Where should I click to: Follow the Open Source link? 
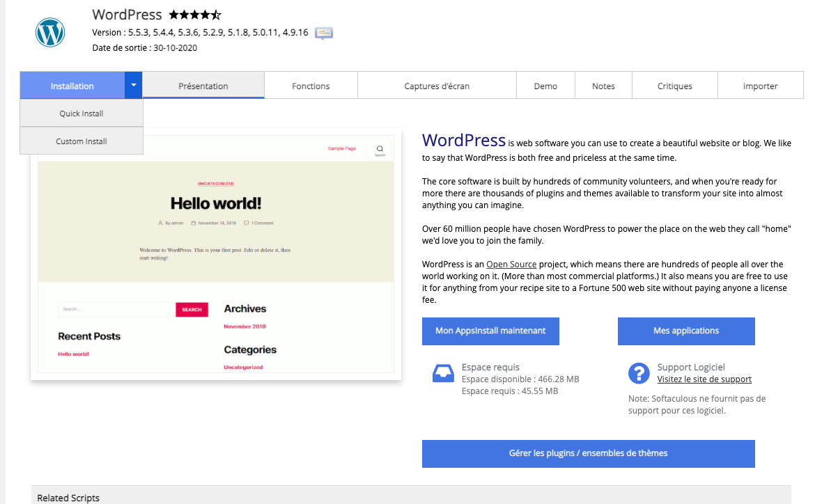[511, 265]
